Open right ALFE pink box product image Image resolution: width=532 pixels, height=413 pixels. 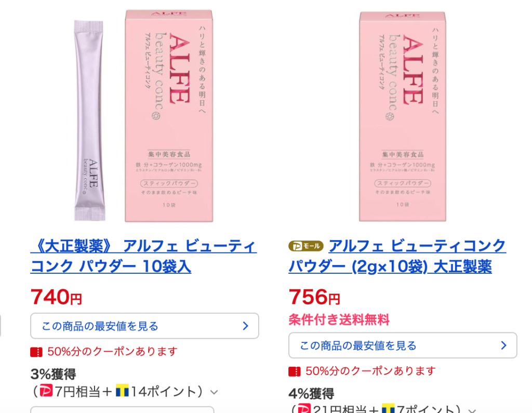tap(403, 116)
